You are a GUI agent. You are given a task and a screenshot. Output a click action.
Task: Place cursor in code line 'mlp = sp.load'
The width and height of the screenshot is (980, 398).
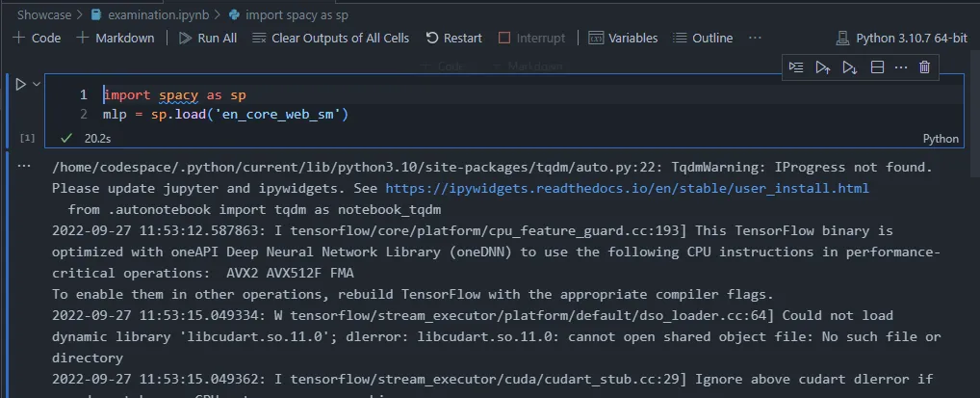[x=225, y=115]
